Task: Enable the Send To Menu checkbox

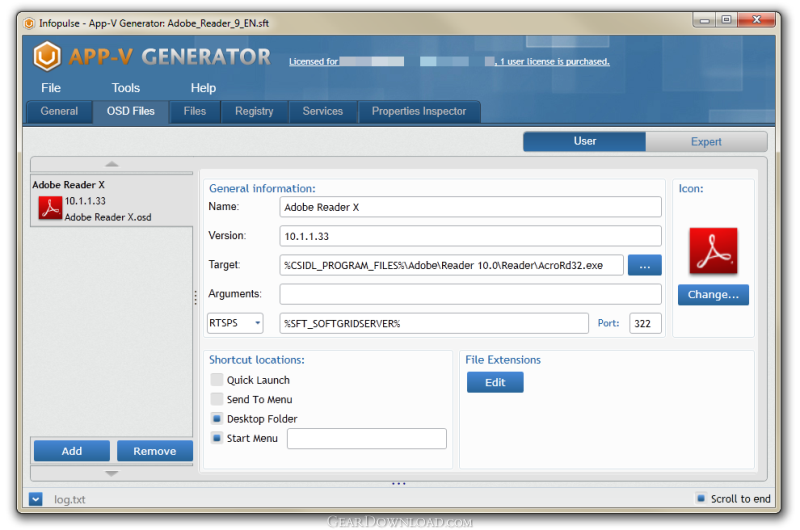Action: (216, 399)
